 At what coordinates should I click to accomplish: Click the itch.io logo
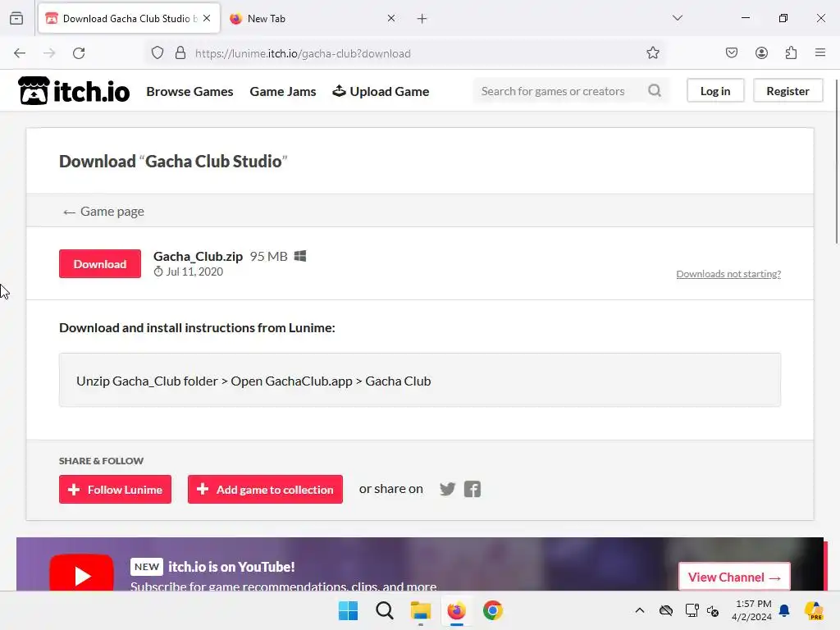(74, 91)
